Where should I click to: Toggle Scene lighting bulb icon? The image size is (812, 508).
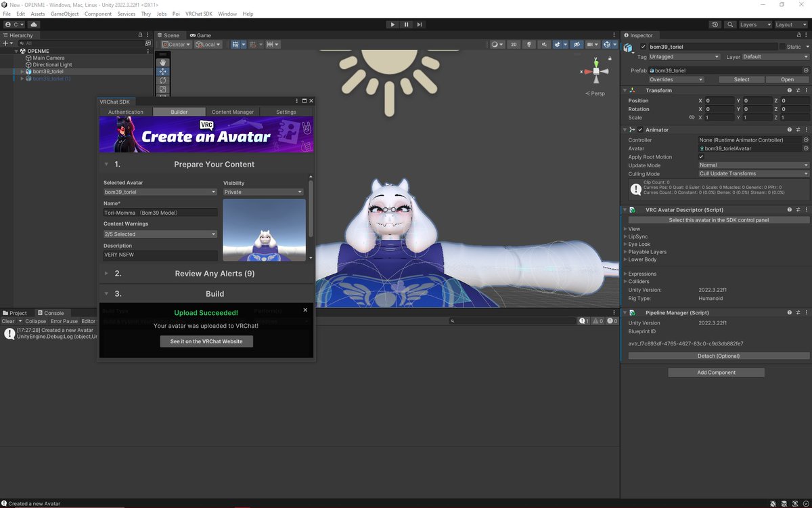click(528, 45)
